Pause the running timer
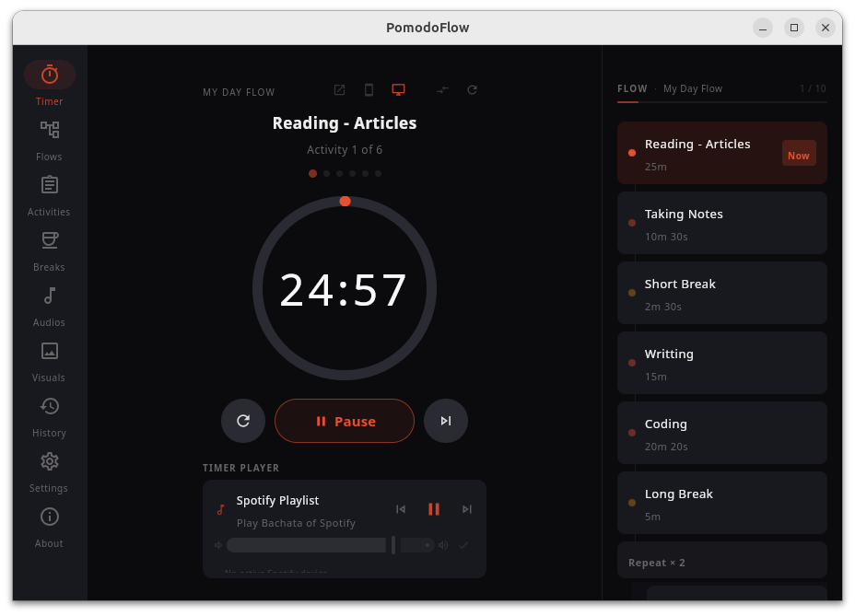The width and height of the screenshot is (855, 616). 345,421
